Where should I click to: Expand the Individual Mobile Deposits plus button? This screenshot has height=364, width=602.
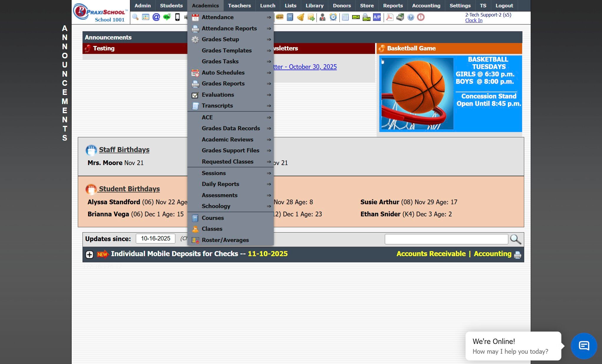coord(90,254)
